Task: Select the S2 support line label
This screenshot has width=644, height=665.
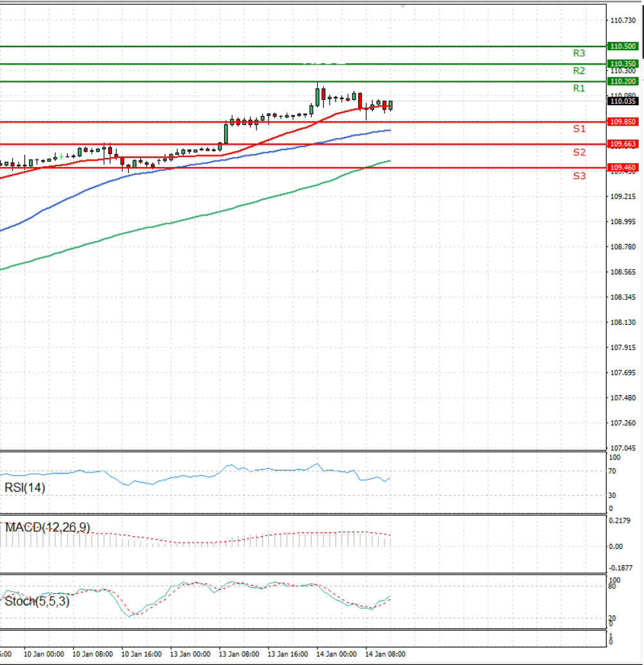Action: pyautogui.click(x=579, y=152)
